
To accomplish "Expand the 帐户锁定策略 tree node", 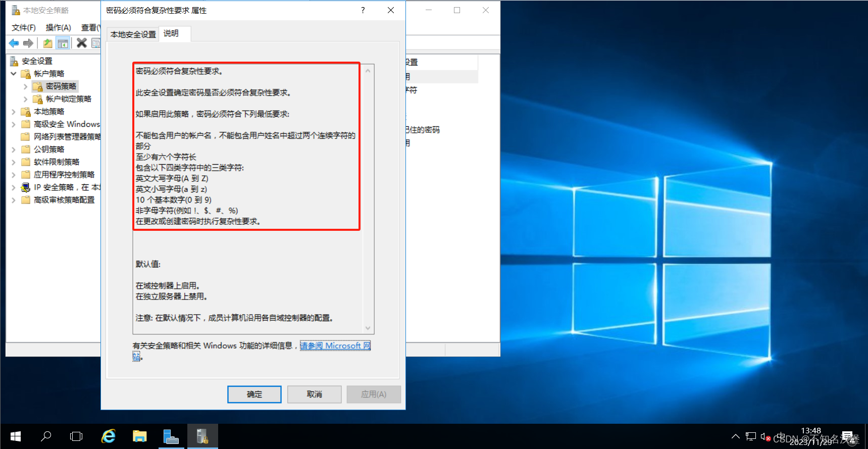I will (25, 99).
